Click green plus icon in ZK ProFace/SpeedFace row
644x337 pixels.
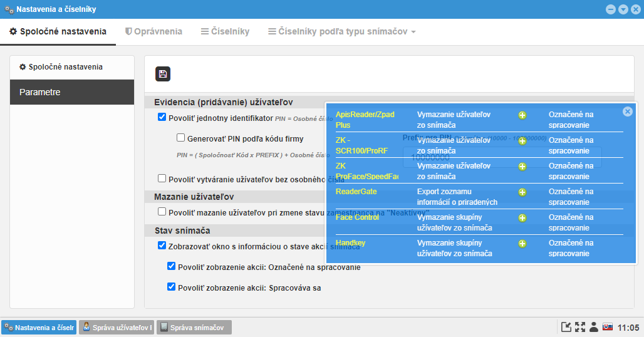click(x=522, y=167)
